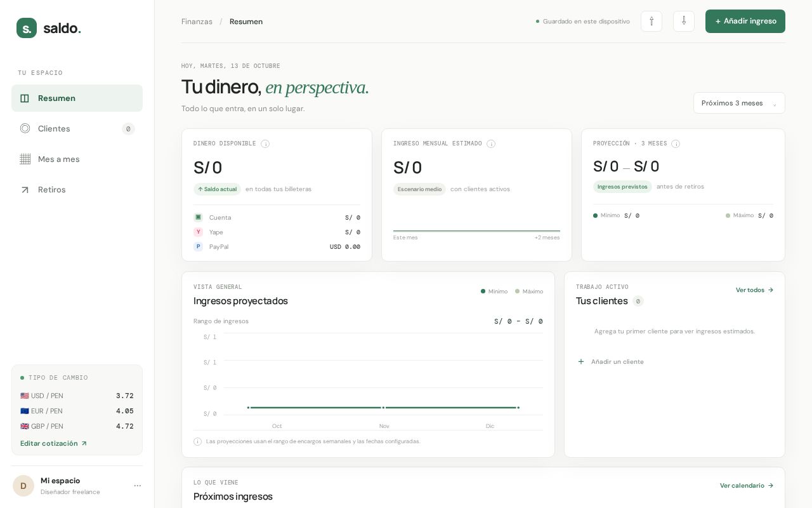Image resolution: width=812 pixels, height=508 pixels.
Task: Open Ver todos clients link
Action: pyautogui.click(x=755, y=290)
